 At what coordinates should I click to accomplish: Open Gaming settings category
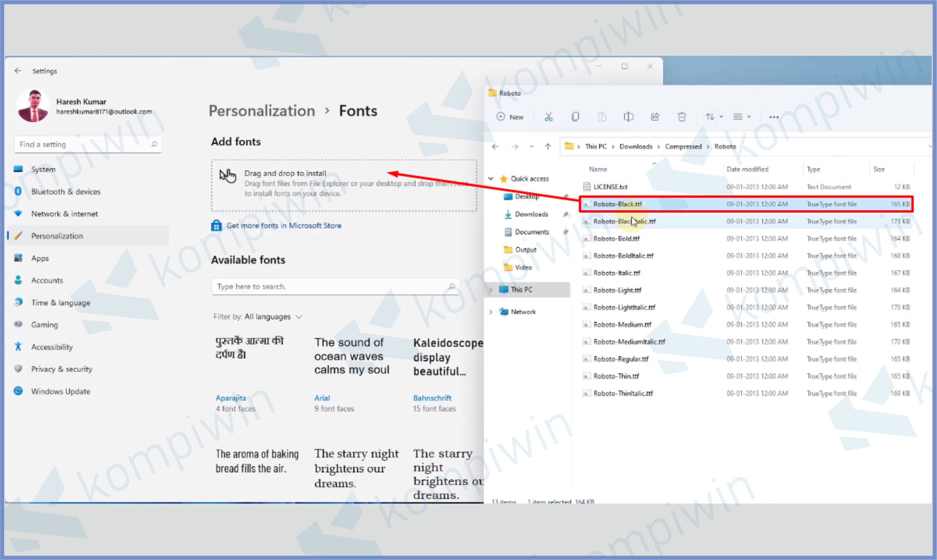(88, 325)
